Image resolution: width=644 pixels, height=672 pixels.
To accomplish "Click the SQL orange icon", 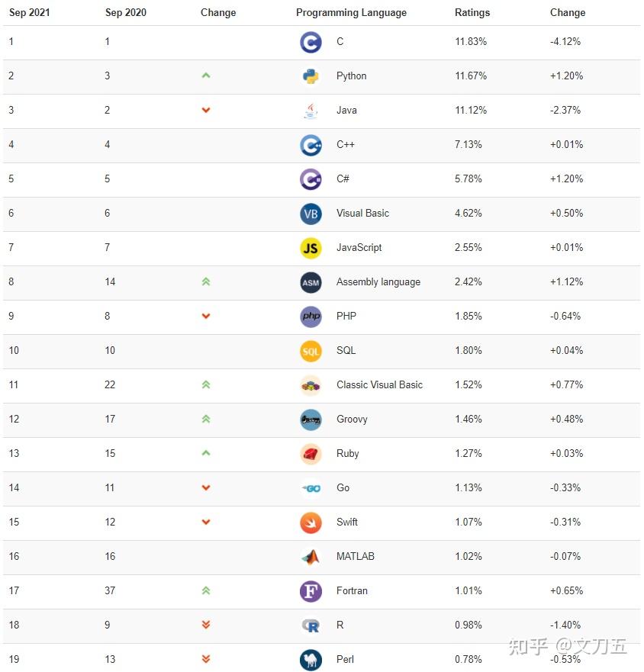I will pos(311,351).
